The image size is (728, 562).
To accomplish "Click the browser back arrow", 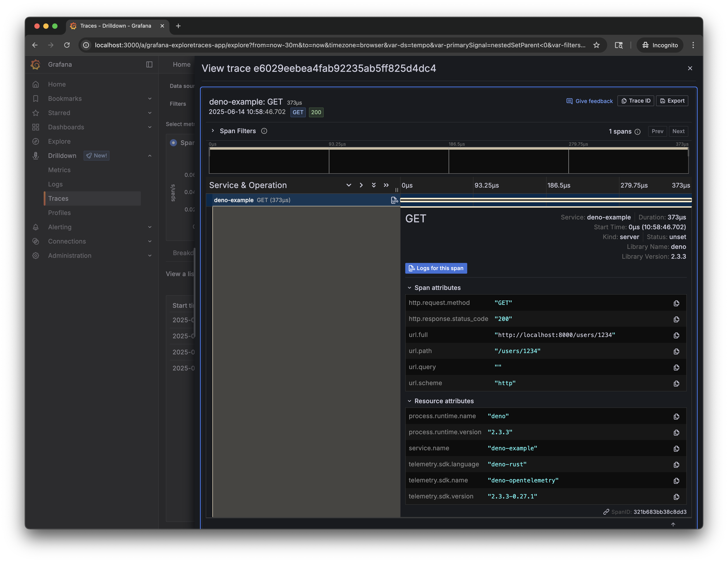I will click(x=35, y=45).
